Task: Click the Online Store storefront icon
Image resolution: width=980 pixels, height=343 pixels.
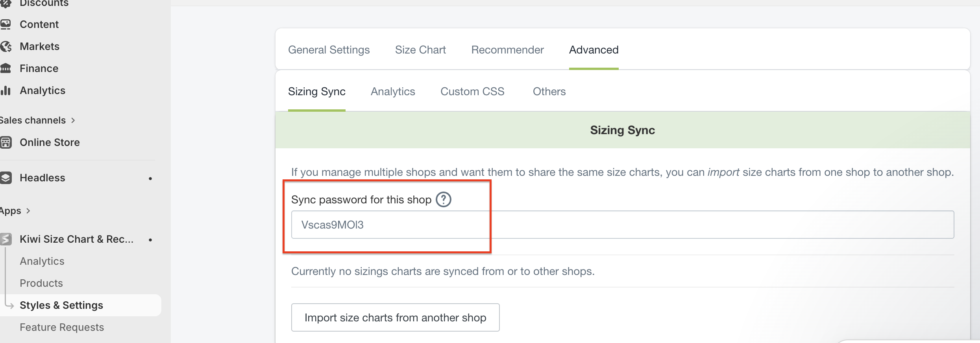Action: [6, 142]
